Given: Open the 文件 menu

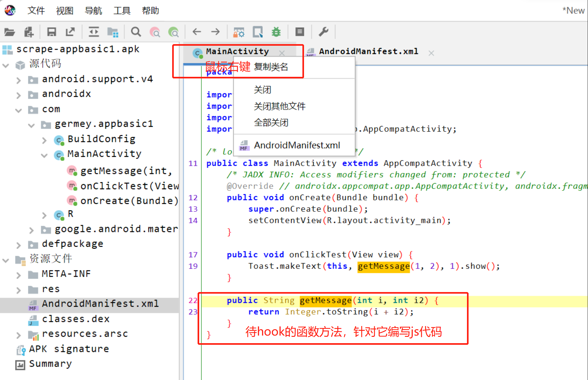Looking at the screenshot, I should (36, 10).
